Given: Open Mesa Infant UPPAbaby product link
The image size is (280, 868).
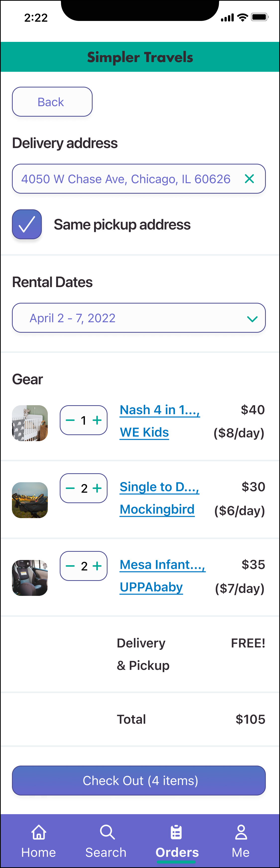Looking at the screenshot, I should pos(162,565).
